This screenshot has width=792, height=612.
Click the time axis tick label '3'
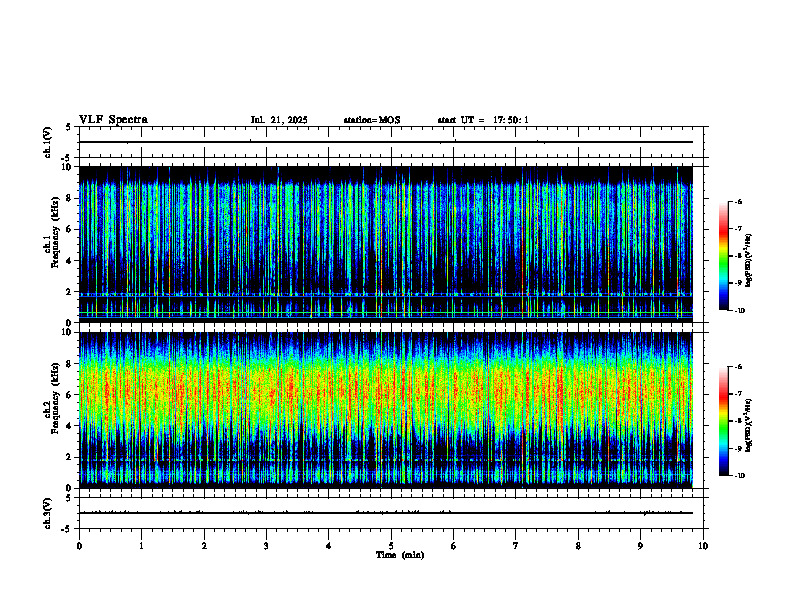266,546
